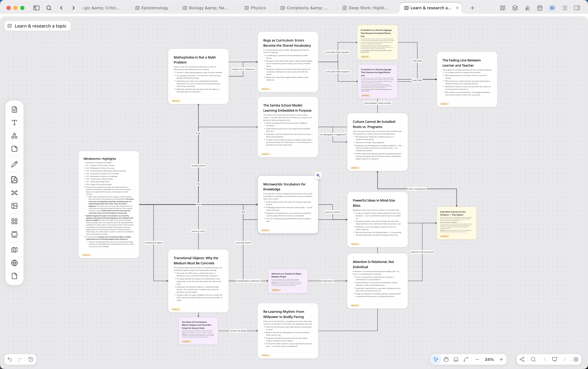The width and height of the screenshot is (588, 369).
Task: Add a new tab with plus button
Action: tap(472, 8)
